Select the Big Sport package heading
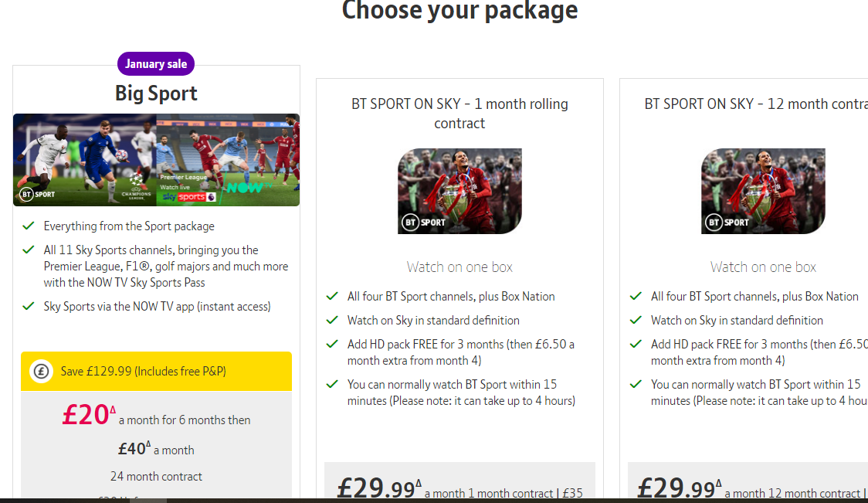The height and width of the screenshot is (503, 868). tap(156, 93)
